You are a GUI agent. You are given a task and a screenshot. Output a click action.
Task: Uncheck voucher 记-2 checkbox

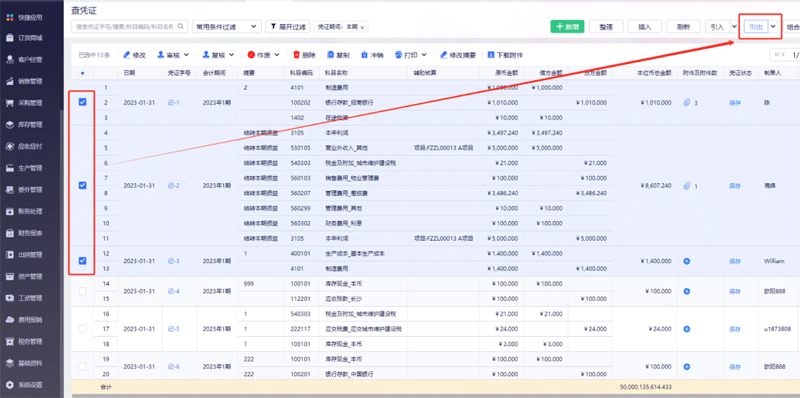[x=82, y=186]
